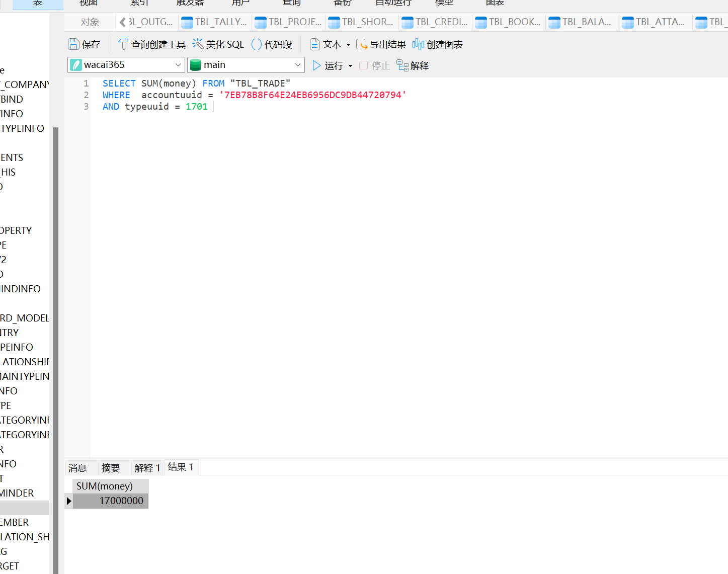This screenshot has height=574, width=728.
Task: Open the main database dropdown
Action: 297,64
